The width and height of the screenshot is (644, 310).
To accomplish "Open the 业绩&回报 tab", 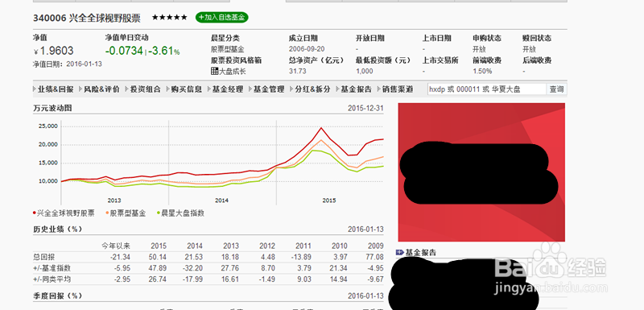I will click(55, 89).
